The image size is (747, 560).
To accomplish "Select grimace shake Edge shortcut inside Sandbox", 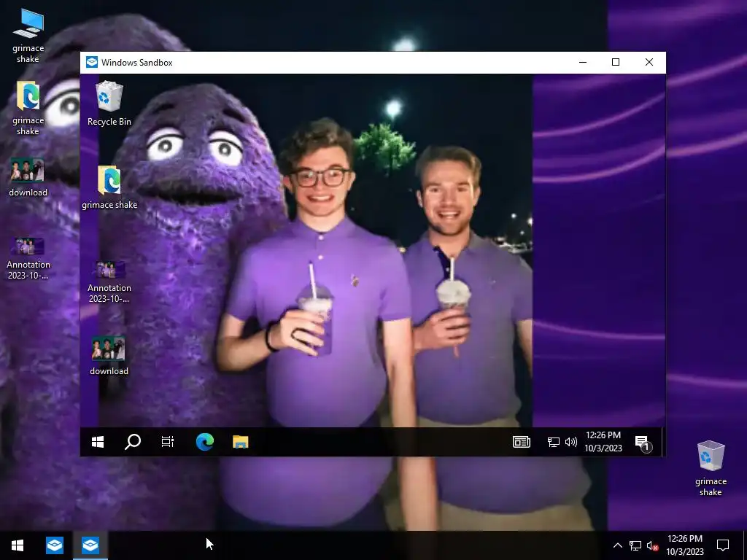I will pyautogui.click(x=109, y=187).
